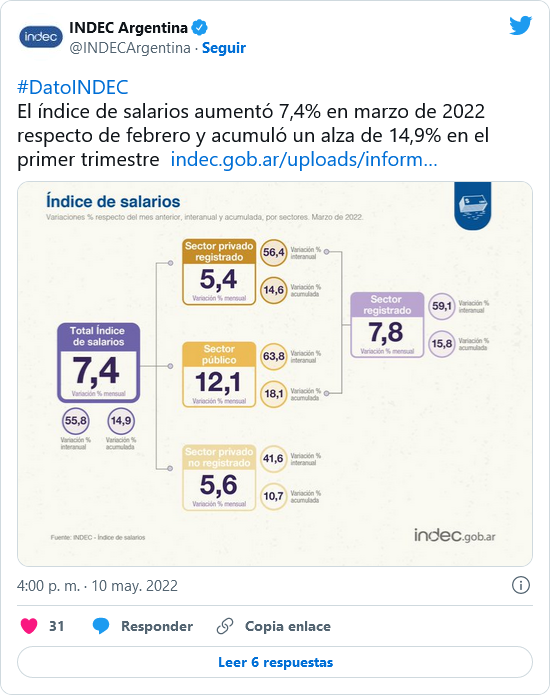The width and height of the screenshot is (550, 695).
Task: Open the #DatoINDEC hashtag
Action: click(x=73, y=87)
